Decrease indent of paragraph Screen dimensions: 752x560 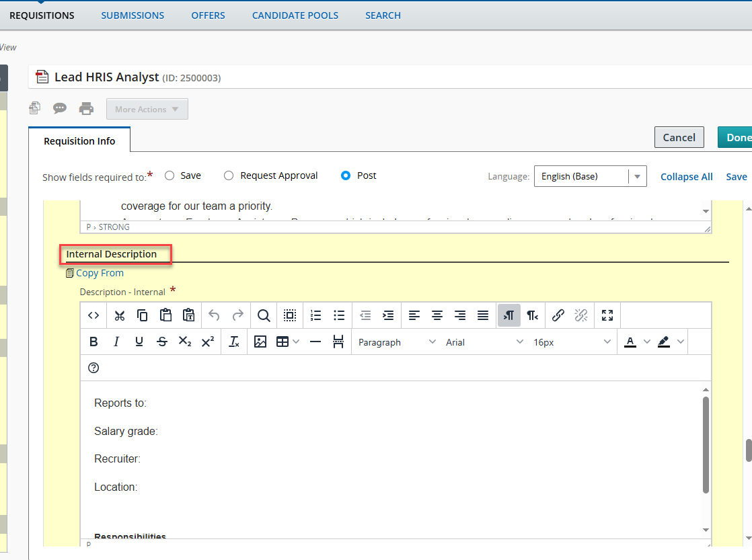coord(365,315)
